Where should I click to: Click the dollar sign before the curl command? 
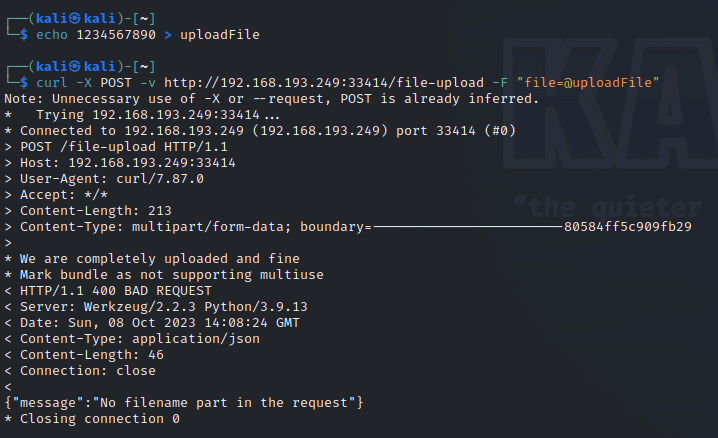pyautogui.click(x=24, y=83)
